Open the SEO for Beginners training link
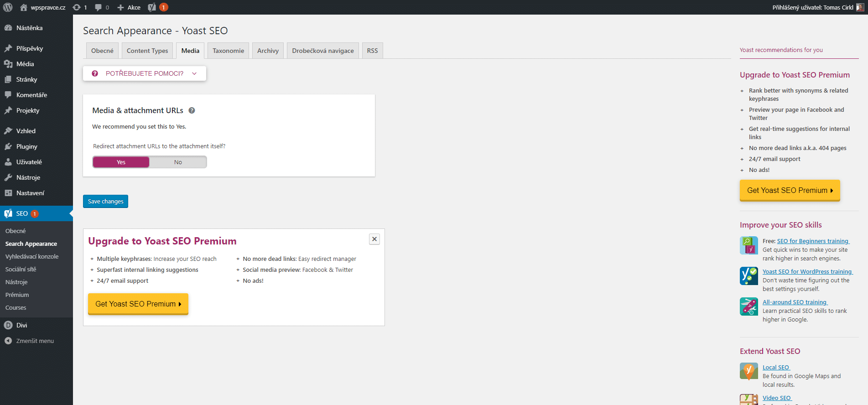Image resolution: width=868 pixels, height=405 pixels. point(813,241)
